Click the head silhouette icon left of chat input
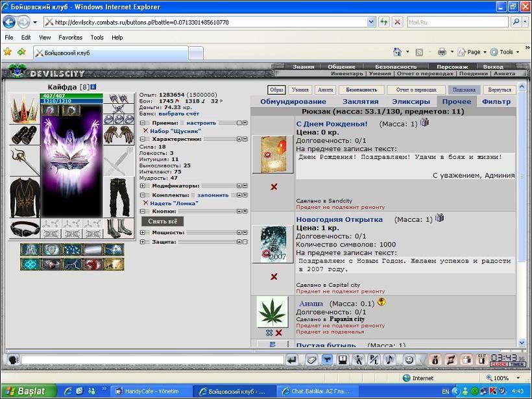 click(x=13, y=359)
